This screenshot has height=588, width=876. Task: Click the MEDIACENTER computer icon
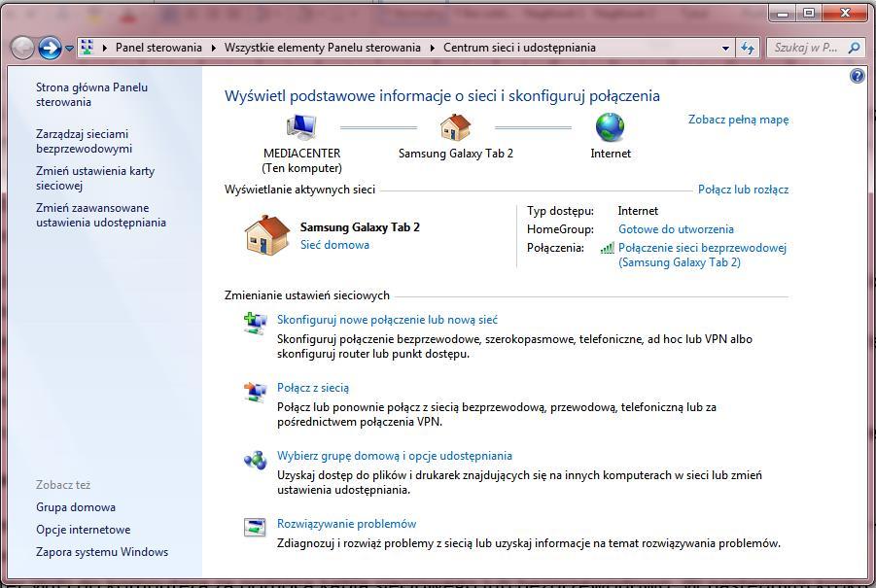(x=301, y=126)
